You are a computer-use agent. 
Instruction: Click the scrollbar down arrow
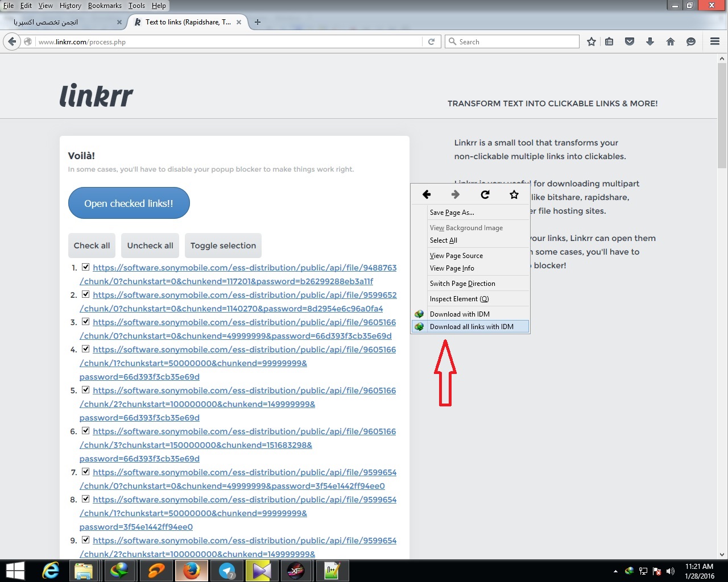722,555
